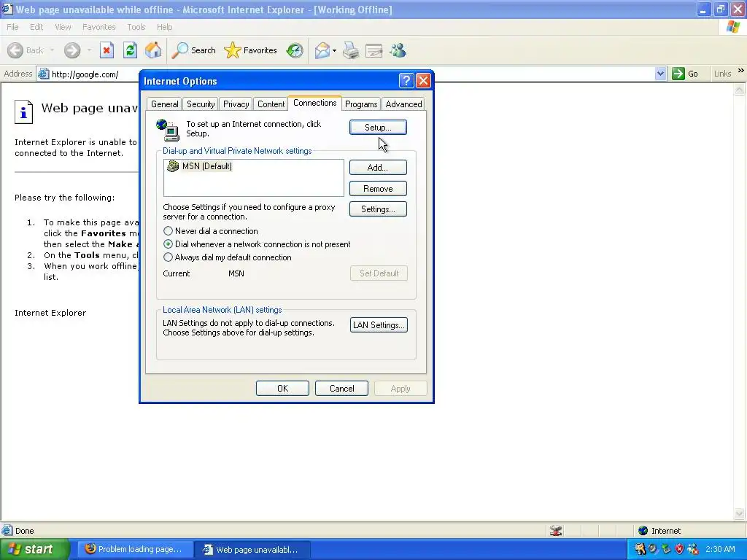The image size is (747, 560).
Task: Click the Settings... button
Action: (x=378, y=209)
